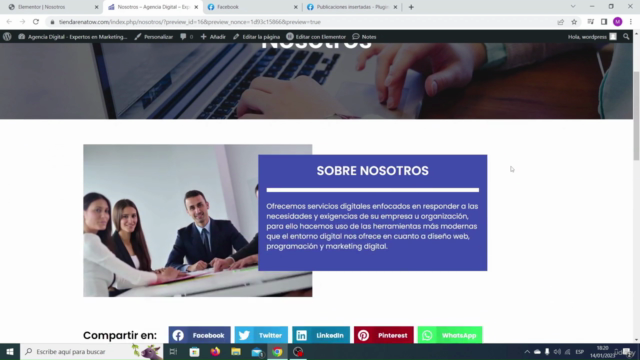
Task: Open the red circular taskbar app
Action: click(298, 351)
